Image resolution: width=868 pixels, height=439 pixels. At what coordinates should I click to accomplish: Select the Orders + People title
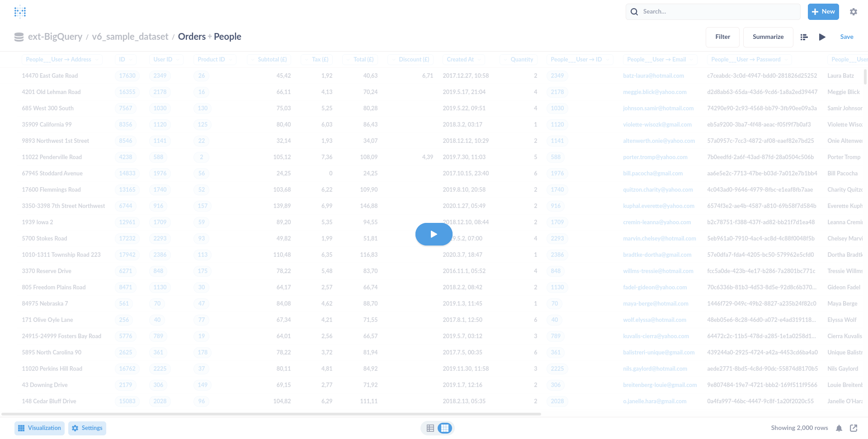(x=209, y=36)
